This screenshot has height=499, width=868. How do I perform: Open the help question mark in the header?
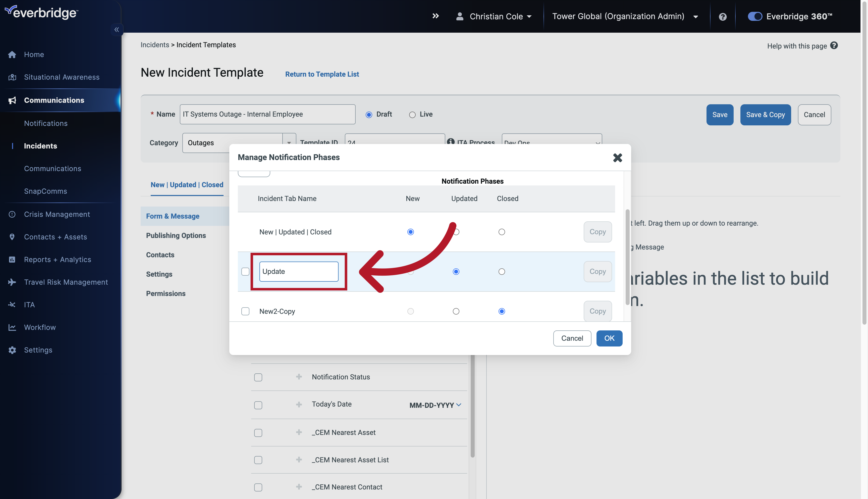722,16
